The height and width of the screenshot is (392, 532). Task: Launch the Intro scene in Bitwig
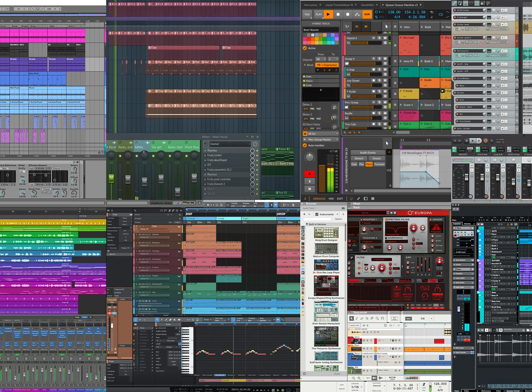401,27
